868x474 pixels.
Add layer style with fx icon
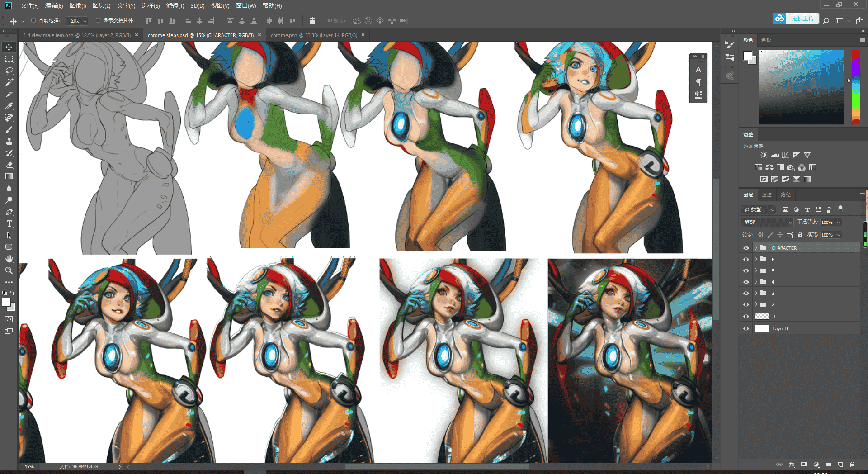[792, 465]
